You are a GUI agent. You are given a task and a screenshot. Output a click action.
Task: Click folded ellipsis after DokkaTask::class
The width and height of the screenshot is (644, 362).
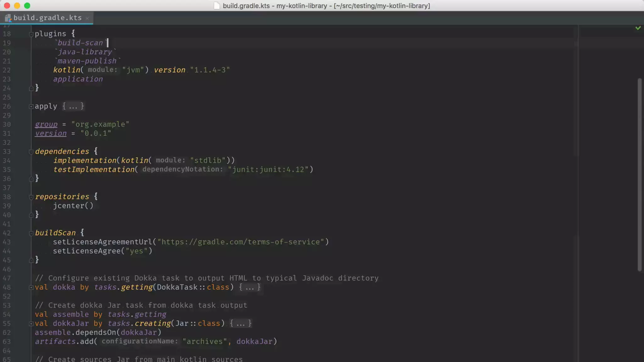tap(250, 287)
